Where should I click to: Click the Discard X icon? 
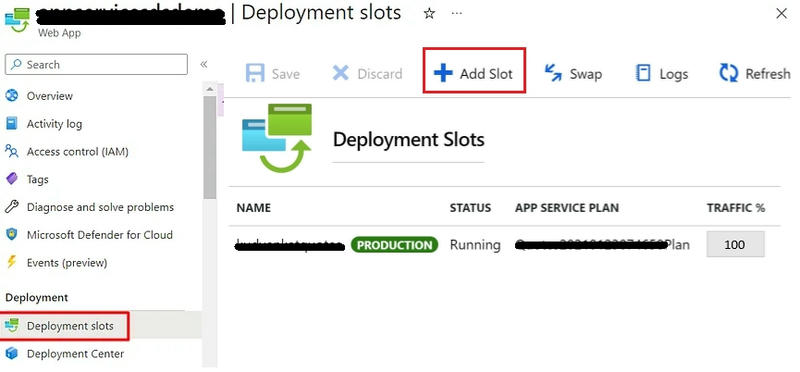pyautogui.click(x=340, y=73)
